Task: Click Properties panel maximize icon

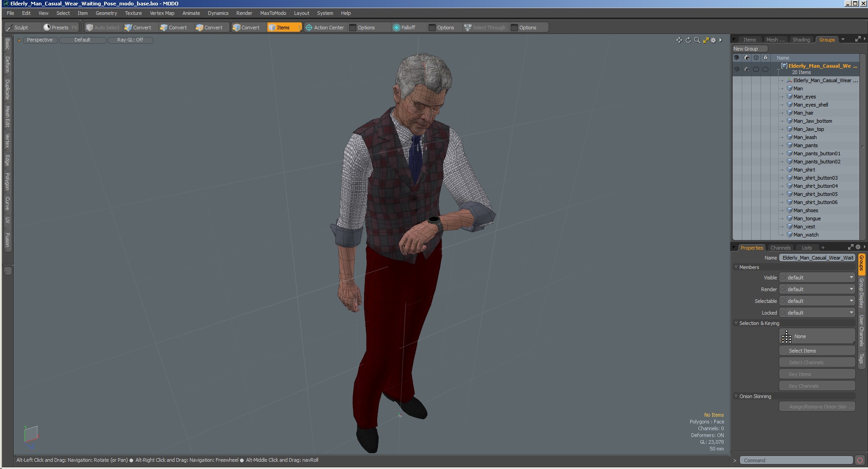Action: (x=850, y=247)
